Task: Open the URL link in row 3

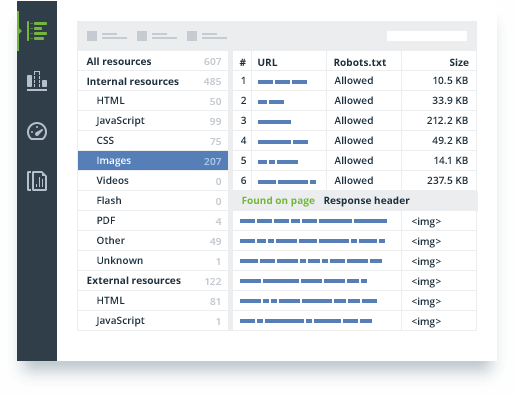Action: click(x=274, y=122)
